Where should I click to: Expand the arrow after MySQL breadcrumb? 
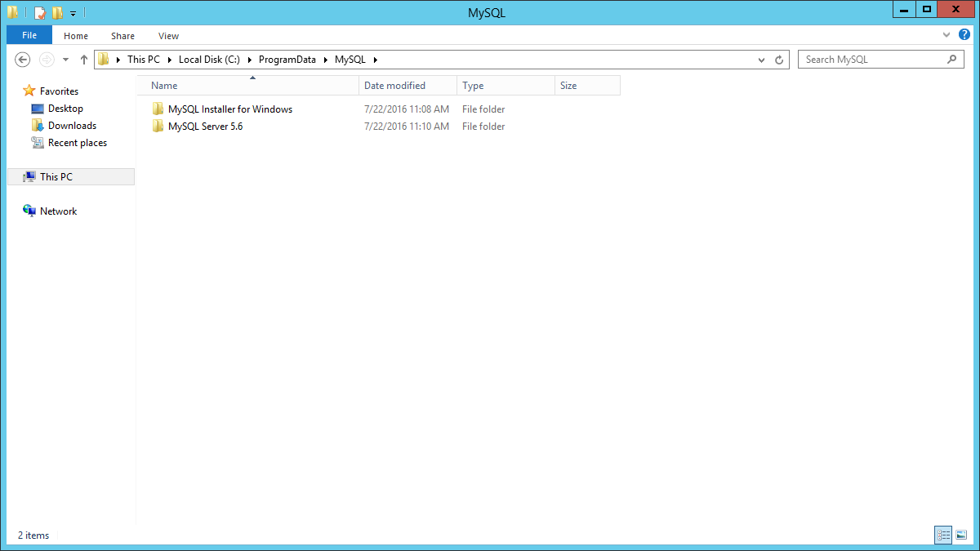375,60
